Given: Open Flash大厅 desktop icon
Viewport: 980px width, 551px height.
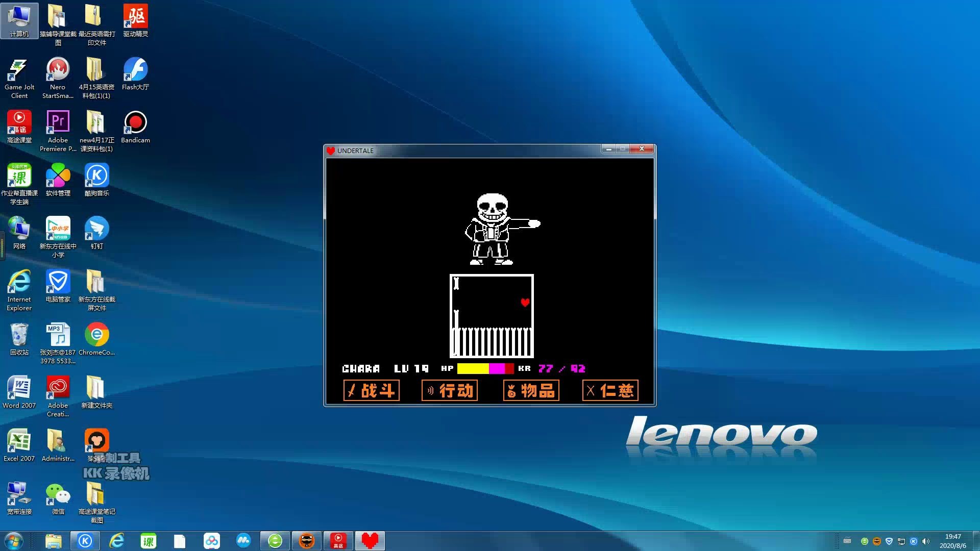Looking at the screenshot, I should tap(135, 70).
